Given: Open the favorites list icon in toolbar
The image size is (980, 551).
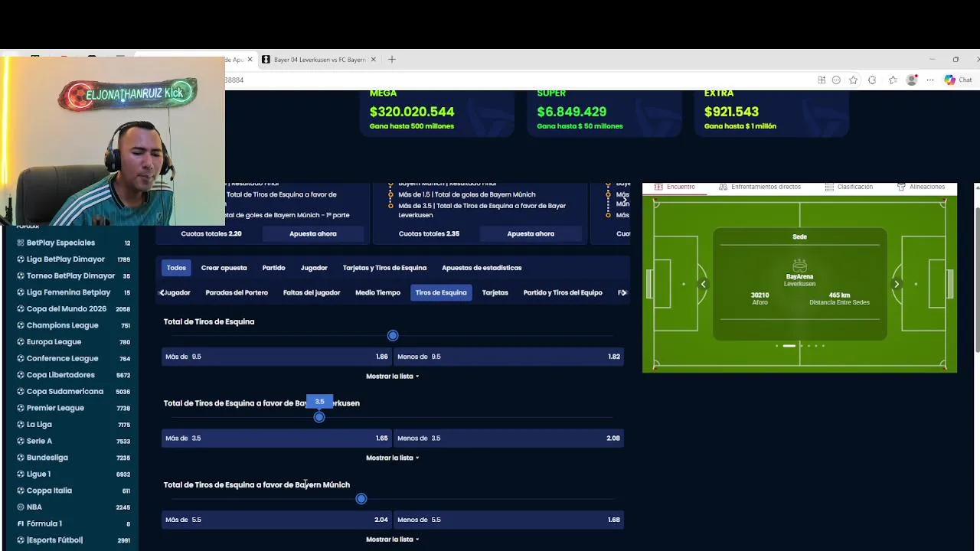Looking at the screenshot, I should point(893,80).
